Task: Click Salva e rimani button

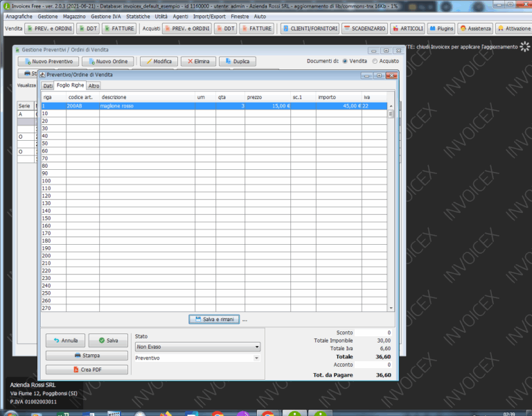Action: (x=214, y=319)
